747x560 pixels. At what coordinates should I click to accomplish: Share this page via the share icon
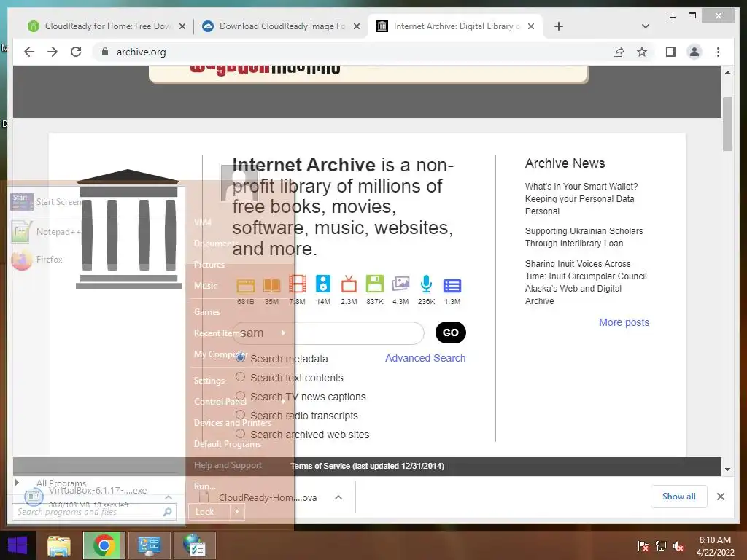coord(619,52)
